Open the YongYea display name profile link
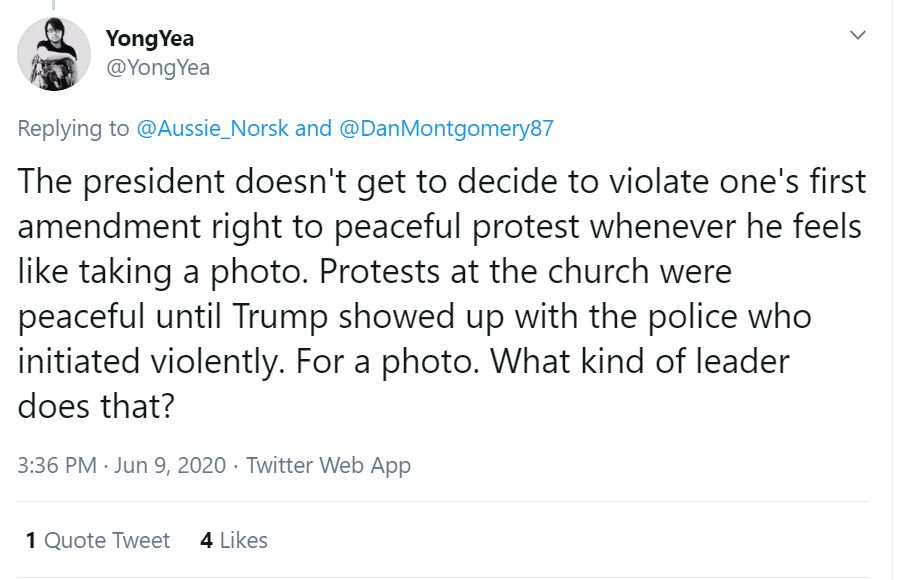Viewport: 900px width, 580px height. coord(149,39)
